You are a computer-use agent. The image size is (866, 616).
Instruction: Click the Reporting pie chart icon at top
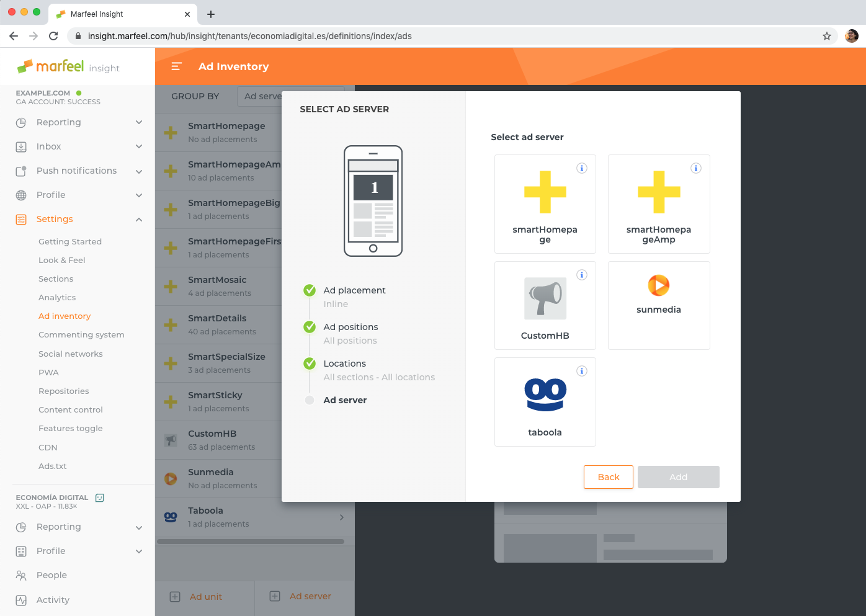click(21, 123)
